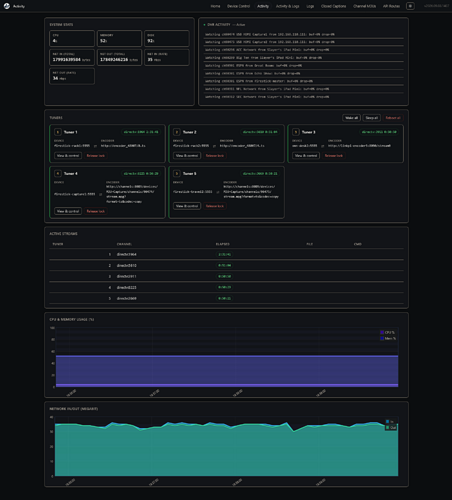Image resolution: width=452 pixels, height=500 pixels.
Task: Click the Disk stat card
Action: tap(167, 38)
